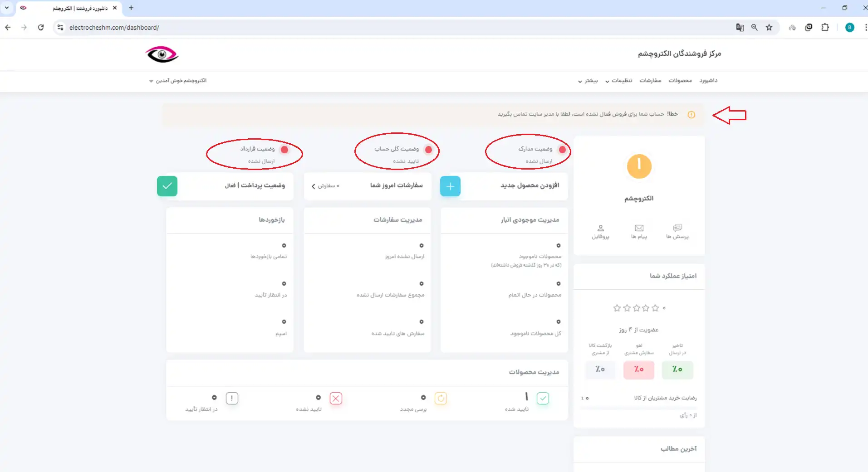Viewport: 868px width, 472px height.
Task: Open the browser extensions puzzle icon
Action: pos(825,27)
